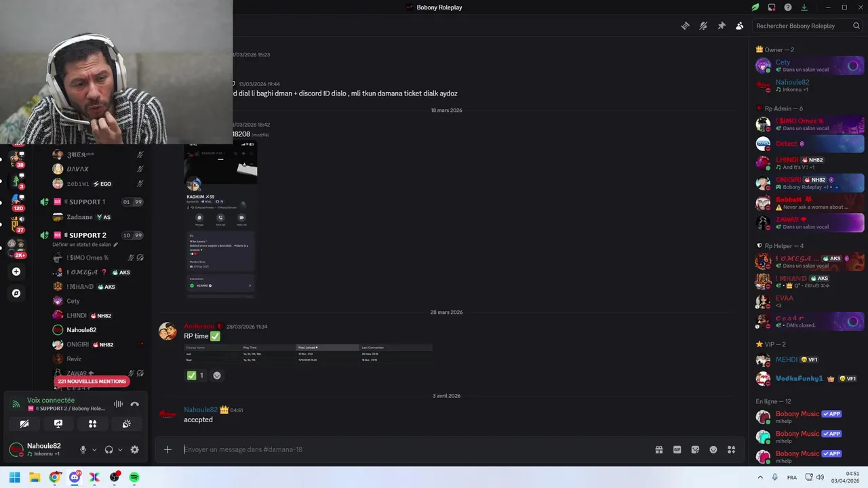Open VodkaFunky1 in VIP member list

point(810,379)
